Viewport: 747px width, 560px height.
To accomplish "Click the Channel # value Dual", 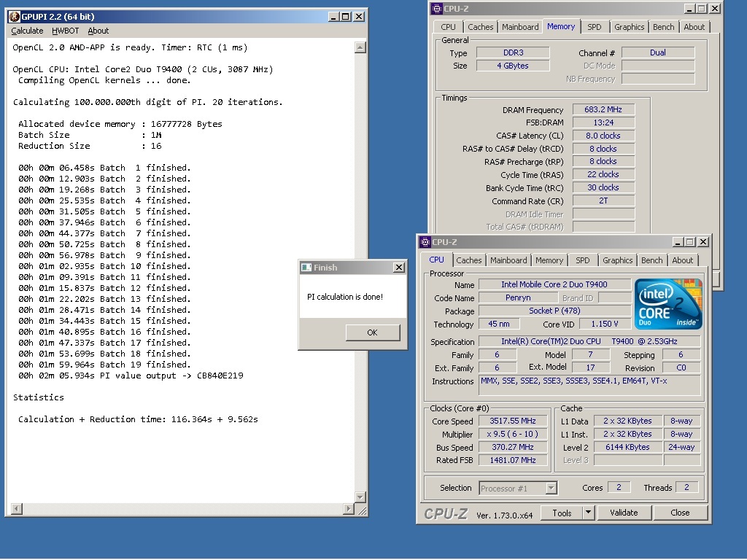I will (x=658, y=52).
